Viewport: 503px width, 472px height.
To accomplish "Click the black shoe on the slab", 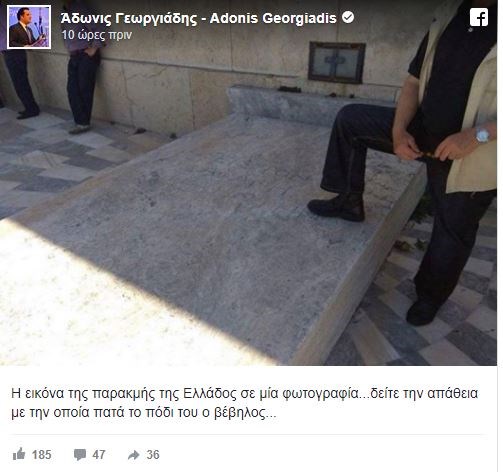I will tap(336, 207).
